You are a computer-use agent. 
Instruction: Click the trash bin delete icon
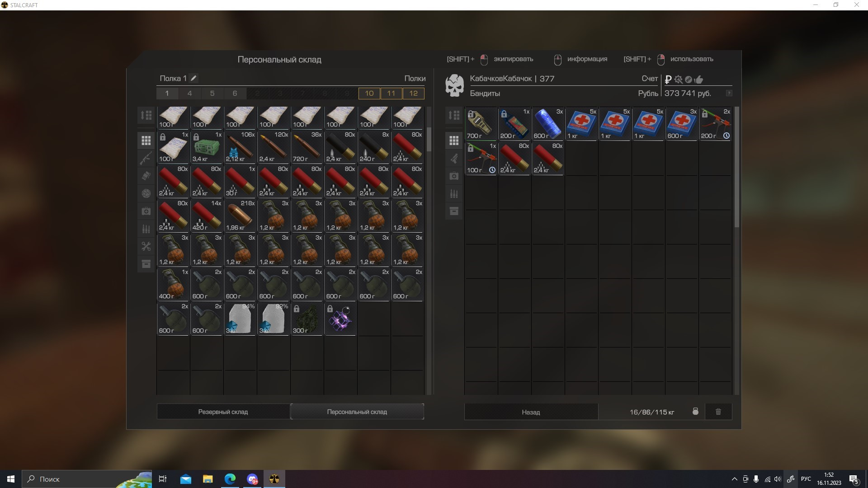click(718, 412)
